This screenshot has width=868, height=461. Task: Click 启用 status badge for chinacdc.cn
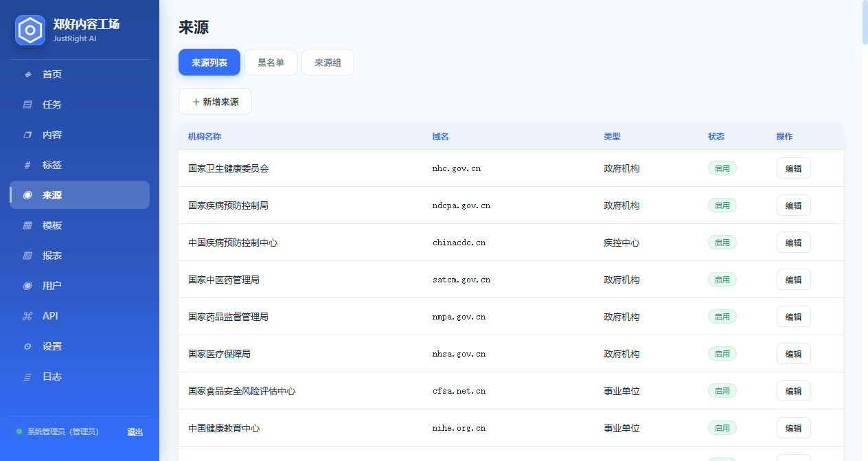(722, 243)
